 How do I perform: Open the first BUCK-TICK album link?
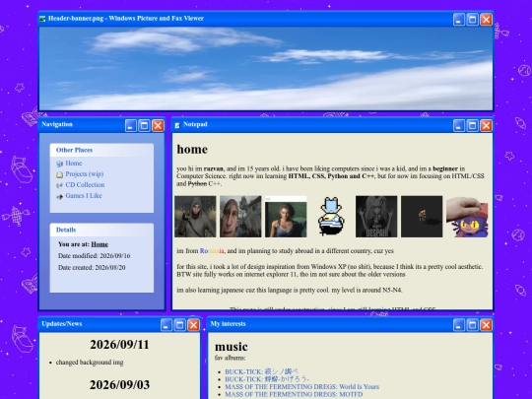tap(261, 371)
